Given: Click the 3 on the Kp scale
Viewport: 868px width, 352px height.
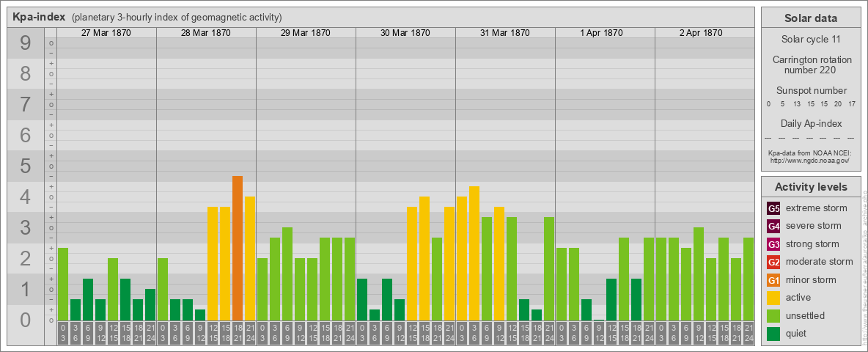Looking at the screenshot, I should point(26,227).
